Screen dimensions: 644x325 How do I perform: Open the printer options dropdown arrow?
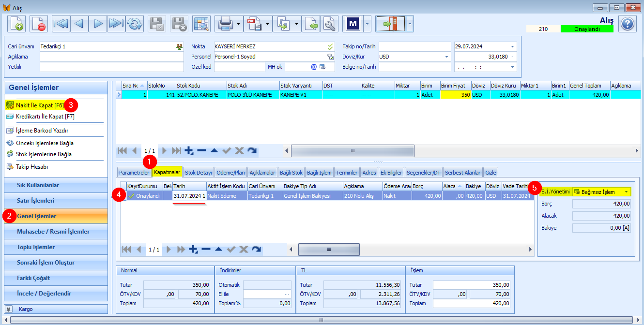[x=238, y=23]
